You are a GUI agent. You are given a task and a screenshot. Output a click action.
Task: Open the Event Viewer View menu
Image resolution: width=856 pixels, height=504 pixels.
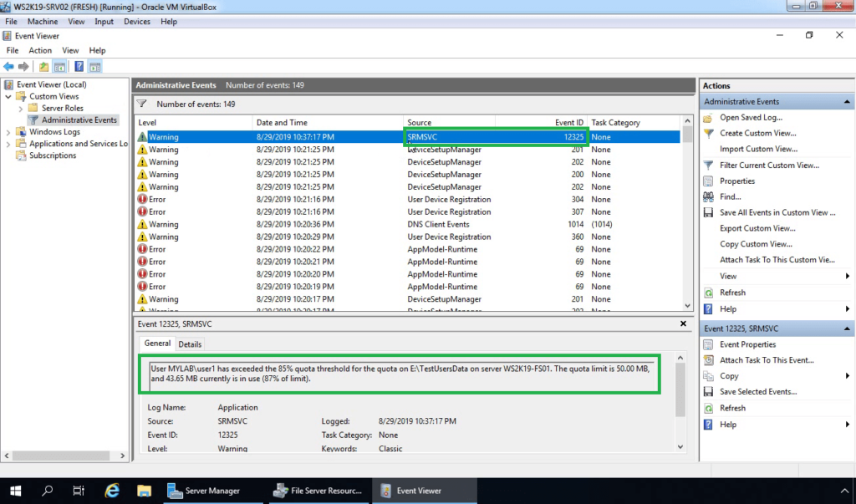tap(70, 50)
